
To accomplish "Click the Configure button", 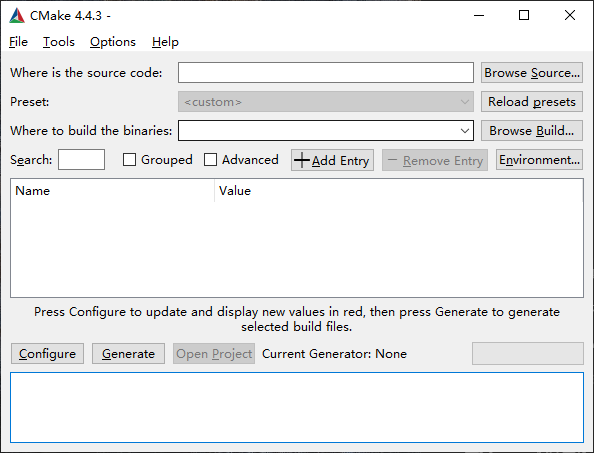I will pyautogui.click(x=47, y=354).
